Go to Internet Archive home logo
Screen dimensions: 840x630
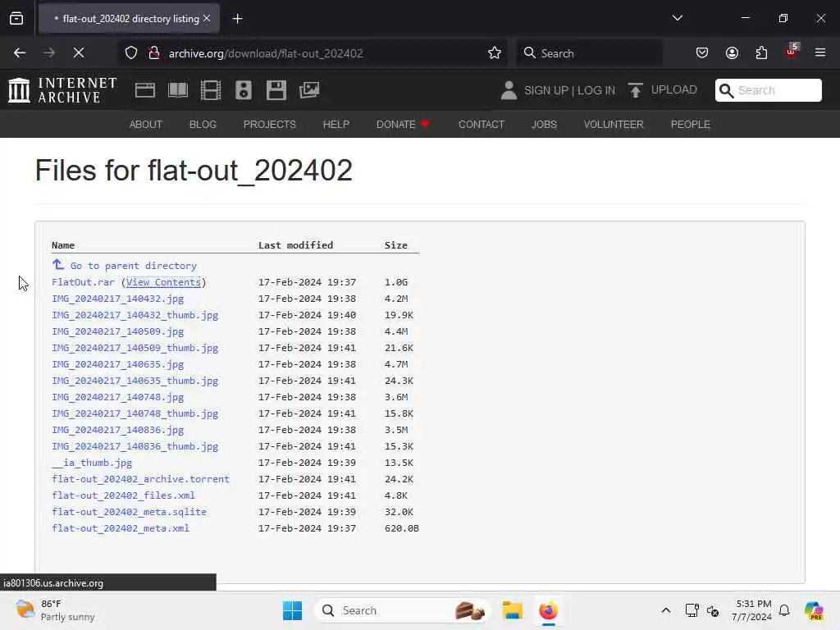[x=62, y=90]
